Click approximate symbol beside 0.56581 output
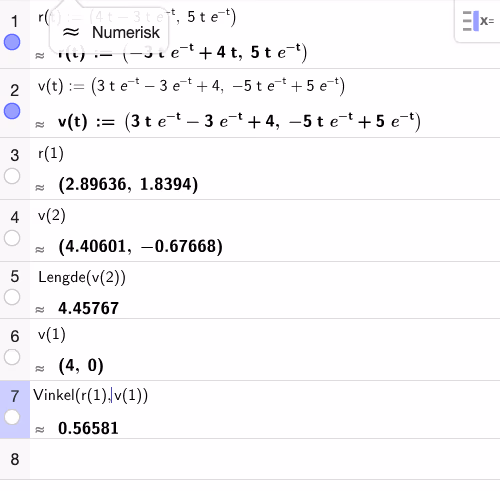Image resolution: width=500 pixels, height=491 pixels. click(40, 429)
